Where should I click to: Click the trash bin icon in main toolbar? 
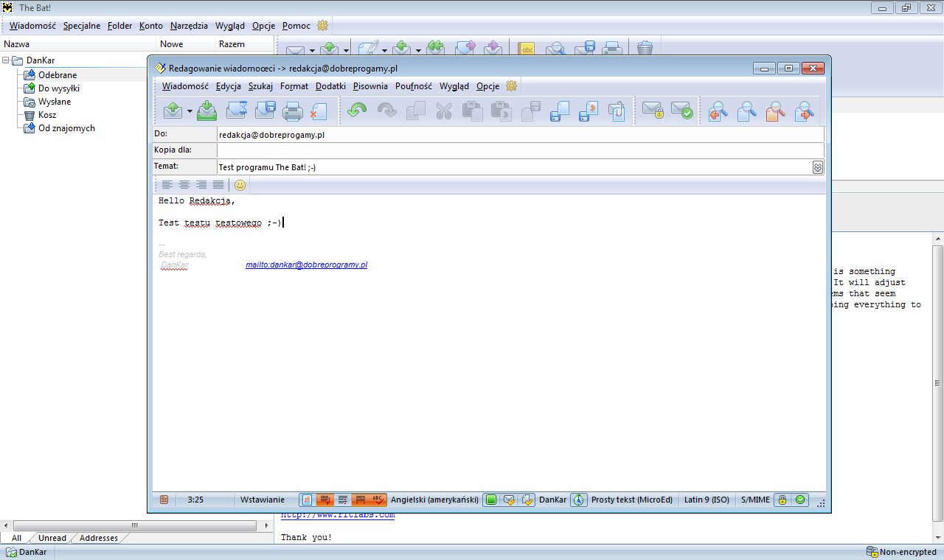click(645, 49)
